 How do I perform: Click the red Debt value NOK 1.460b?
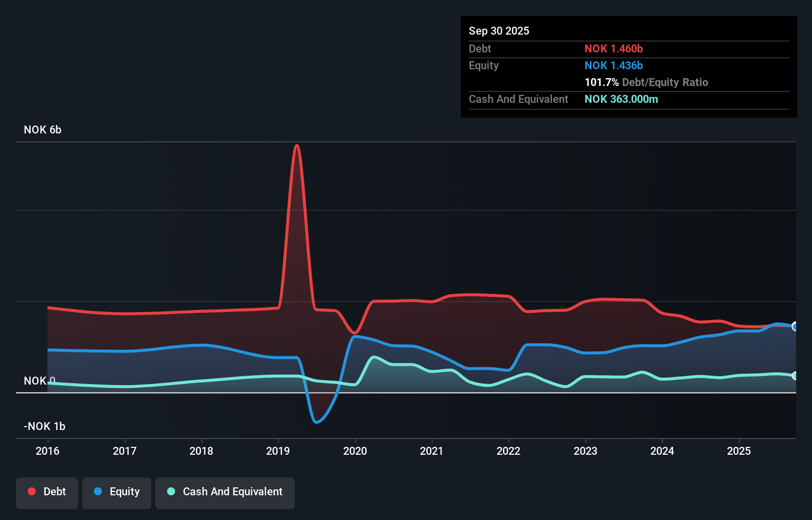coord(614,48)
